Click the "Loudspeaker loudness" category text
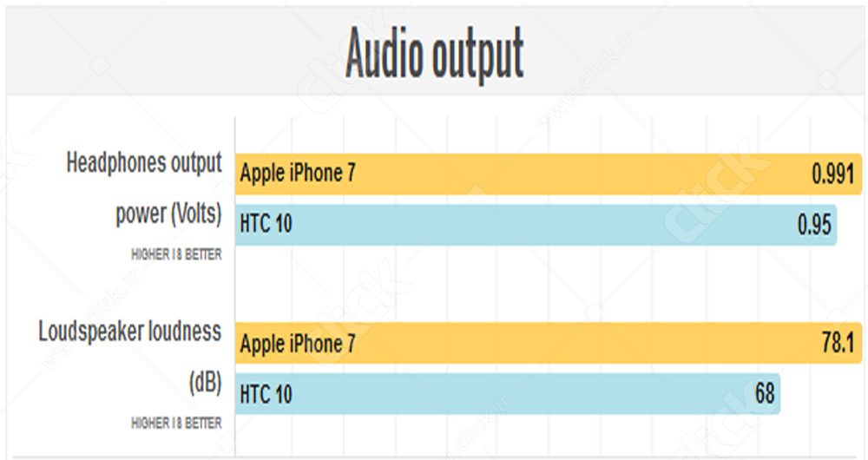This screenshot has height=460, width=868. pos(130,332)
